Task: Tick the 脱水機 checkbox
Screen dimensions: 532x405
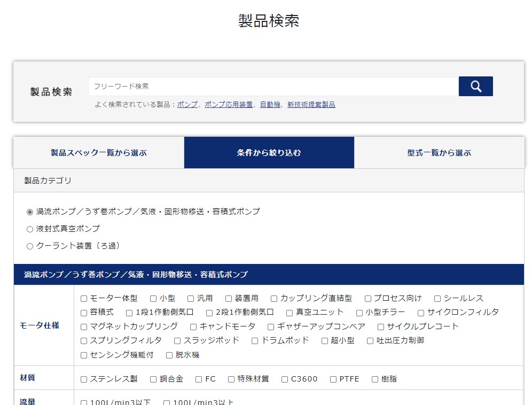Action: (x=169, y=355)
